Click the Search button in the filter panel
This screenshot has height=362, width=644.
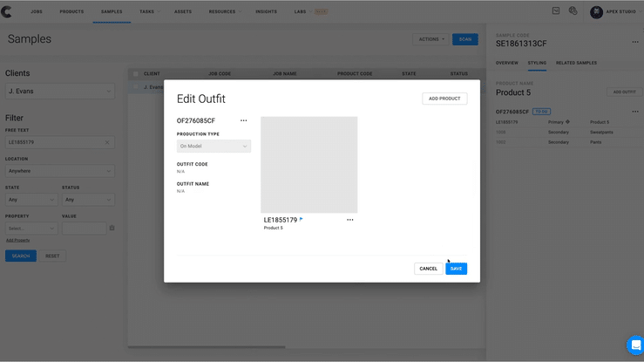(x=21, y=256)
